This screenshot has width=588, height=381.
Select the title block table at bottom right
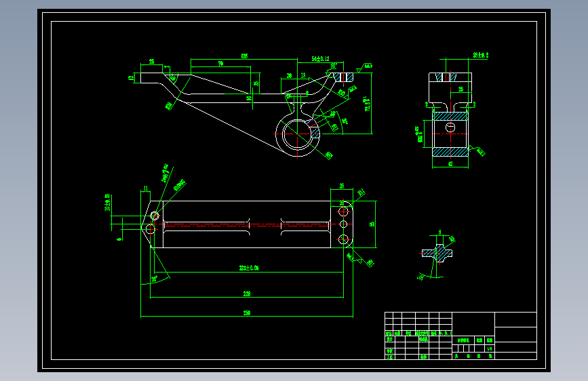click(x=461, y=336)
